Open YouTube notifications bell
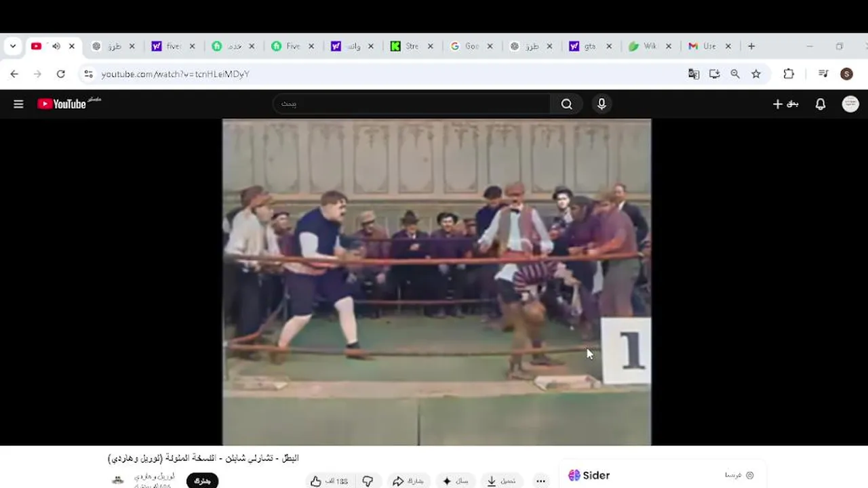The height and width of the screenshot is (488, 868). click(821, 104)
